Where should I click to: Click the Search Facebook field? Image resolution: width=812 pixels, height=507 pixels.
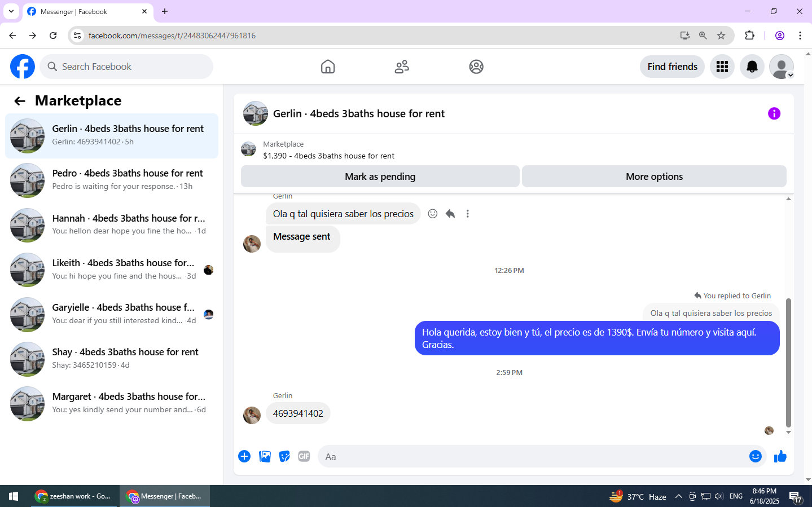click(126, 67)
